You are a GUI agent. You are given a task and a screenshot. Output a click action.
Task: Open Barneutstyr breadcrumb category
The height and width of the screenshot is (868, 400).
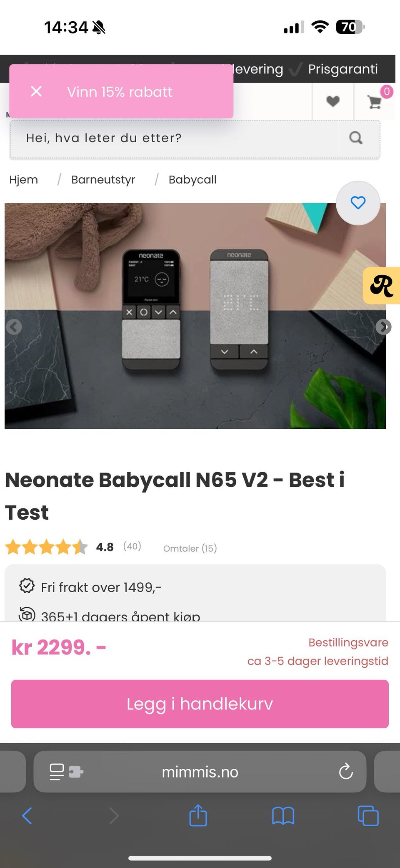coord(103,180)
